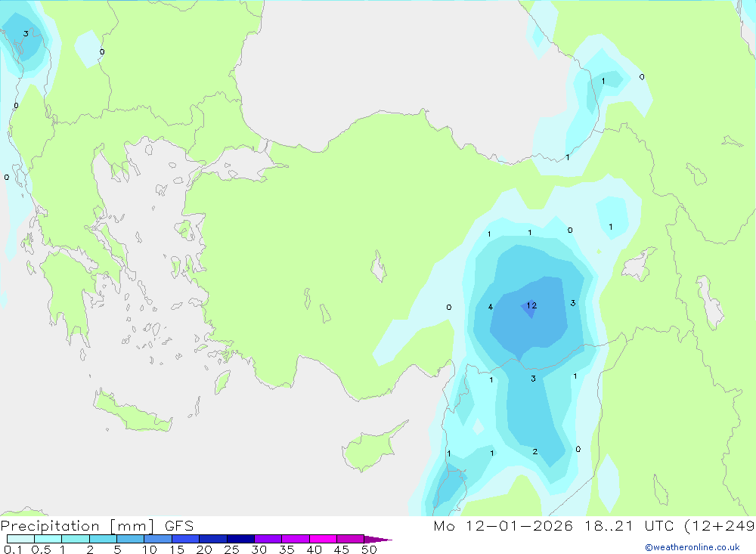The width and height of the screenshot is (756, 554).
Task: Click the "4" precipitation value beside the 12
Action: pyautogui.click(x=491, y=307)
